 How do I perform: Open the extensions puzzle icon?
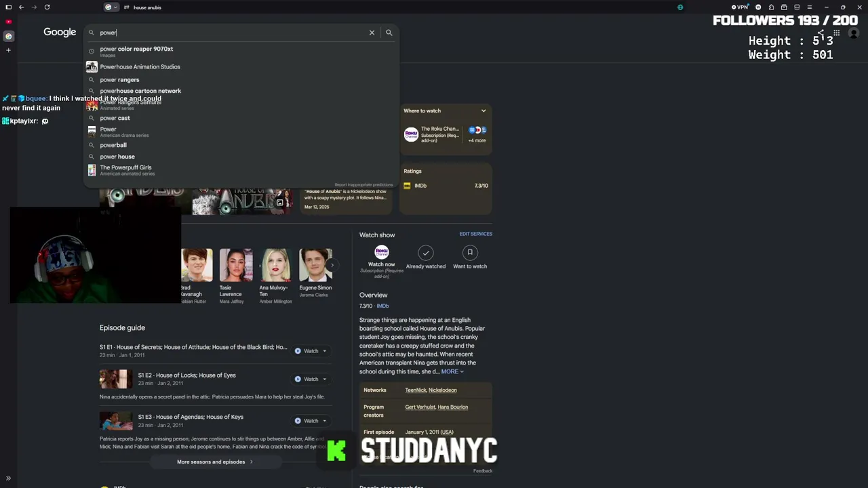(771, 7)
